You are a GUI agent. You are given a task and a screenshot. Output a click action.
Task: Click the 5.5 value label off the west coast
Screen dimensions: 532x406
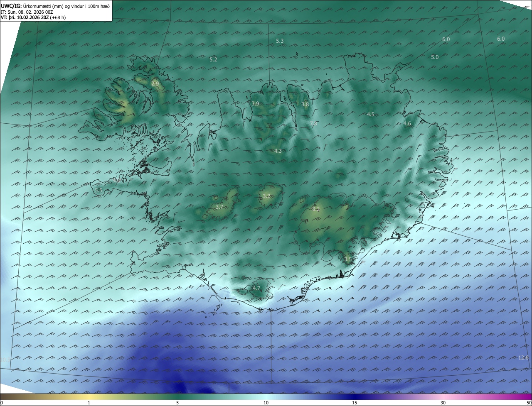pos(99,190)
